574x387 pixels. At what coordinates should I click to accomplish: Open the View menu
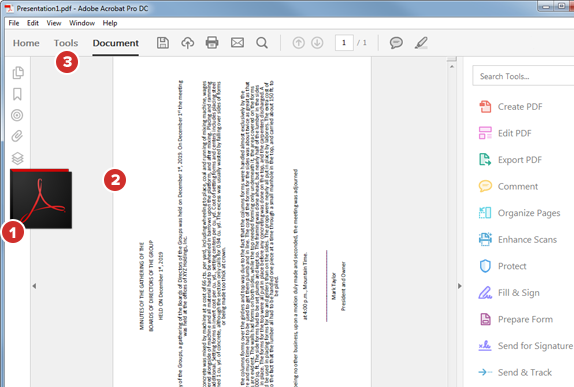(53, 23)
